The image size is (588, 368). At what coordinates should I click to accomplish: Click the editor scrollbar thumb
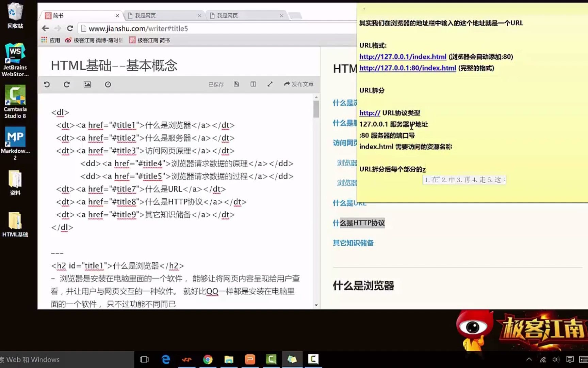(316, 109)
